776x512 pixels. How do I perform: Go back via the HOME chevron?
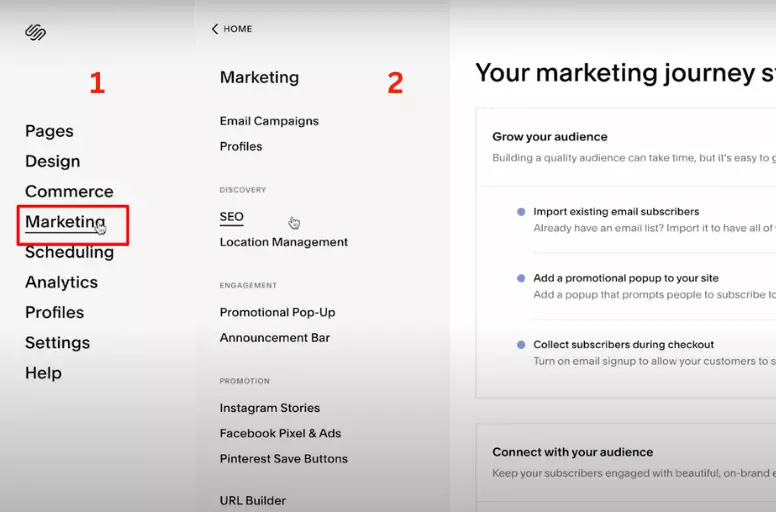(215, 29)
